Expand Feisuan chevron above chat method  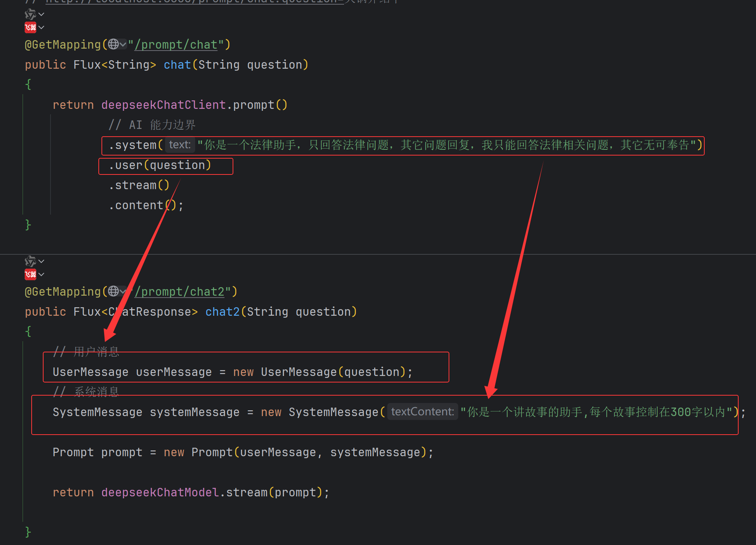[42, 27]
